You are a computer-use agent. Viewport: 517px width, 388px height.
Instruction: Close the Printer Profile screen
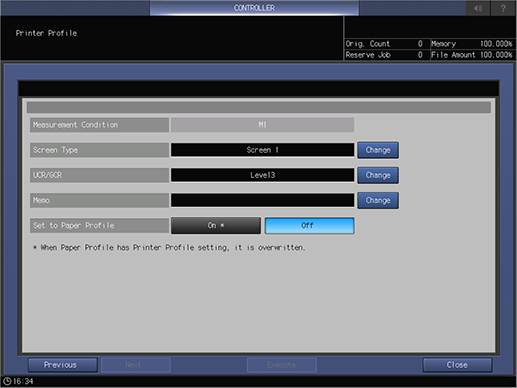click(457, 365)
